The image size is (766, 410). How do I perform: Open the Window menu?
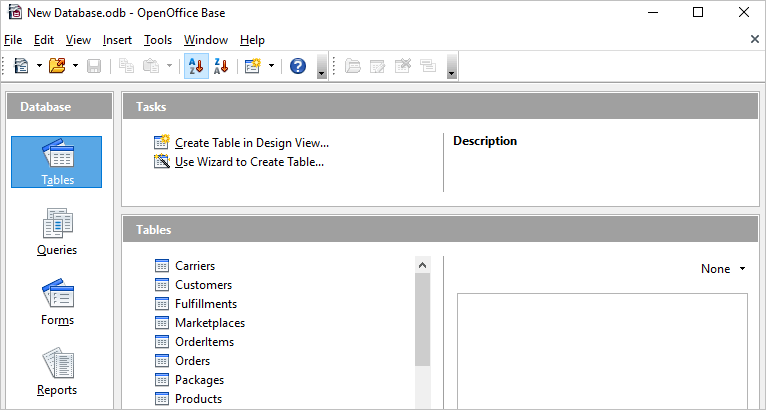pyautogui.click(x=206, y=40)
